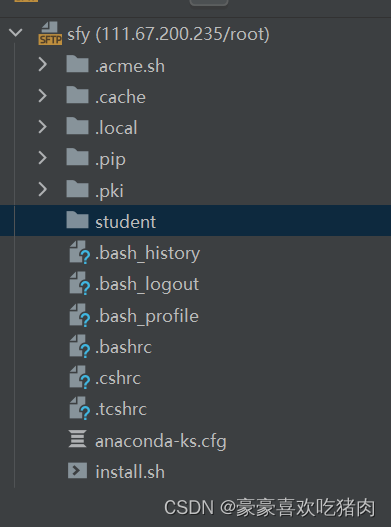Expand the .pki folder chevron
The width and height of the screenshot is (391, 527).
tap(42, 189)
